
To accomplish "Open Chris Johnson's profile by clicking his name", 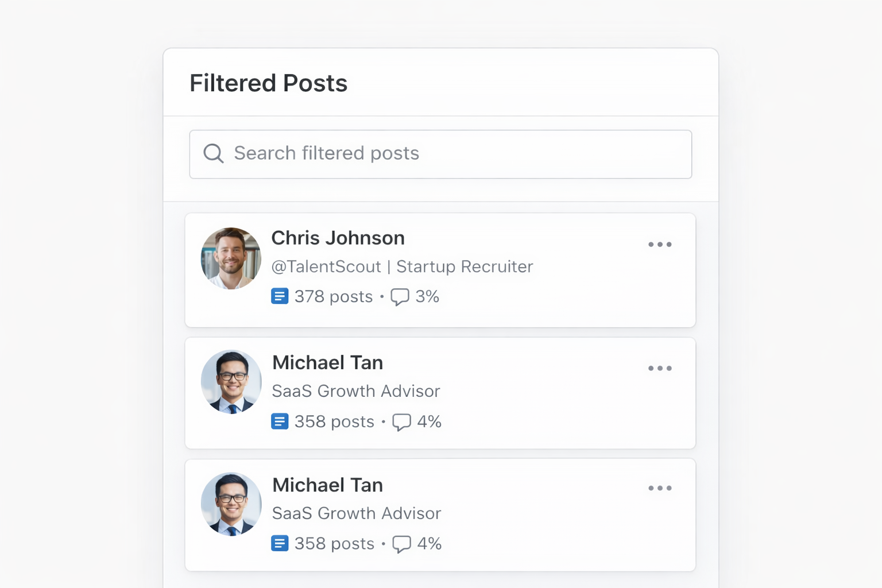I will [x=338, y=238].
